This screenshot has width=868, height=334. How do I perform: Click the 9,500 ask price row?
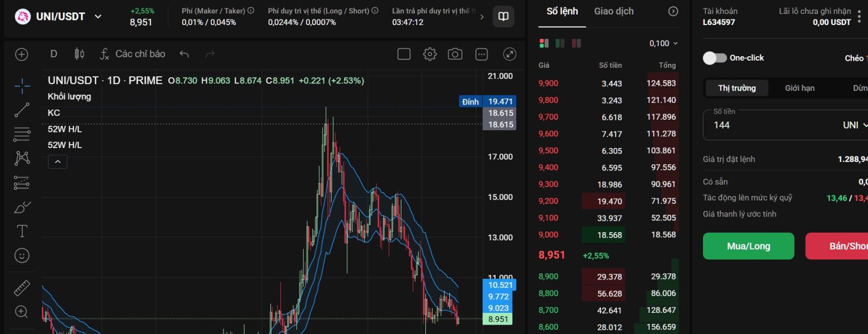[608, 150]
